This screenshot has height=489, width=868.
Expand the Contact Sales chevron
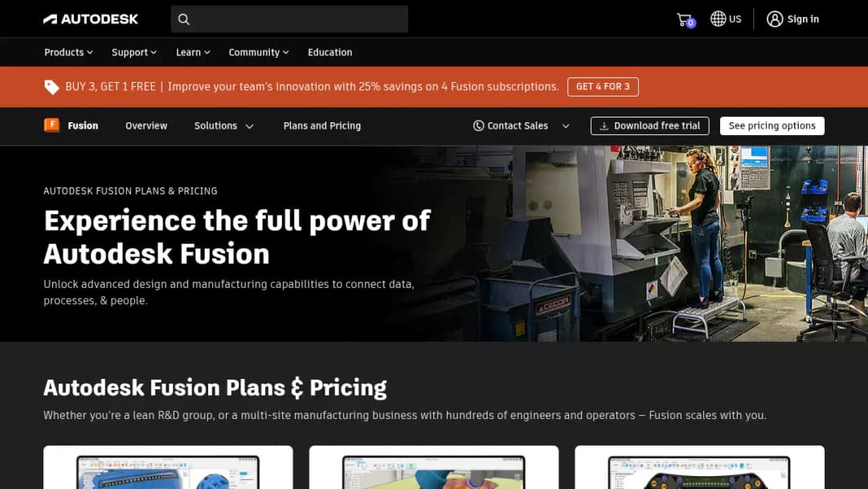[x=566, y=126]
